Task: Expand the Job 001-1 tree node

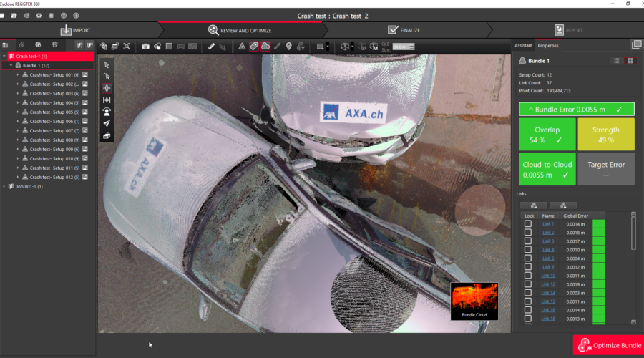Action: click(4, 186)
